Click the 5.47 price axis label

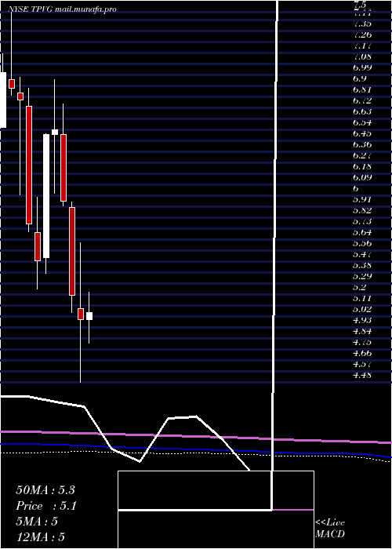point(362,254)
